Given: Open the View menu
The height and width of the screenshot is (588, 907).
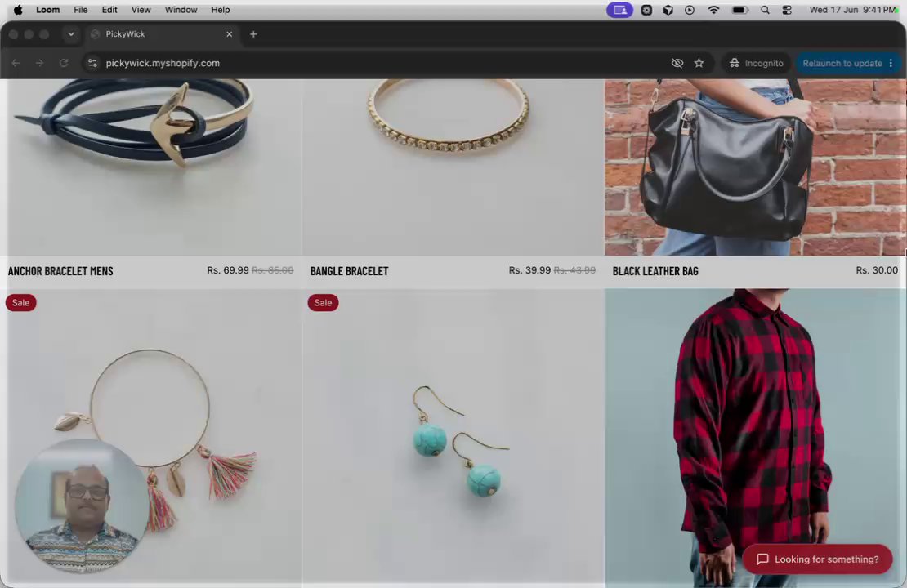Looking at the screenshot, I should 141,10.
